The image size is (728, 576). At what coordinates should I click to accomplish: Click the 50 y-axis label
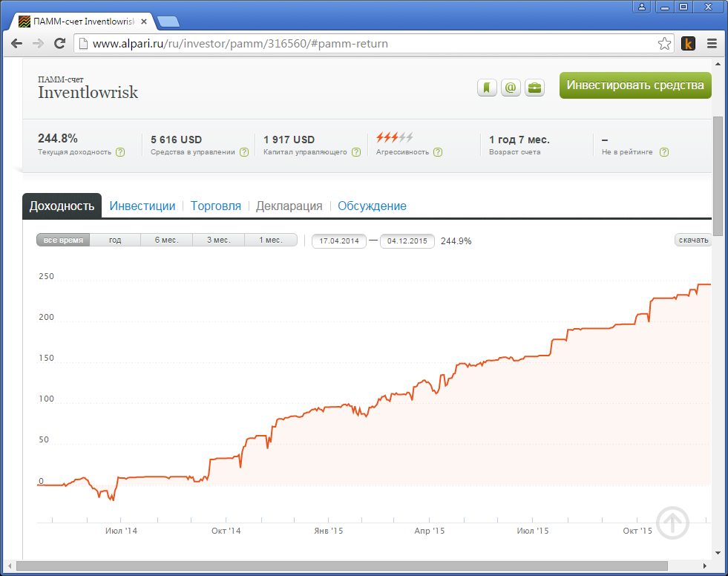(44, 440)
